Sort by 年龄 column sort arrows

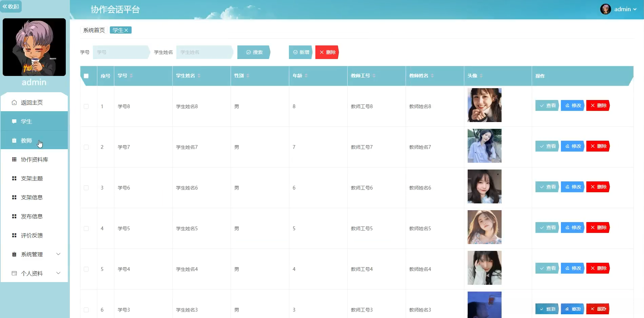coord(306,76)
